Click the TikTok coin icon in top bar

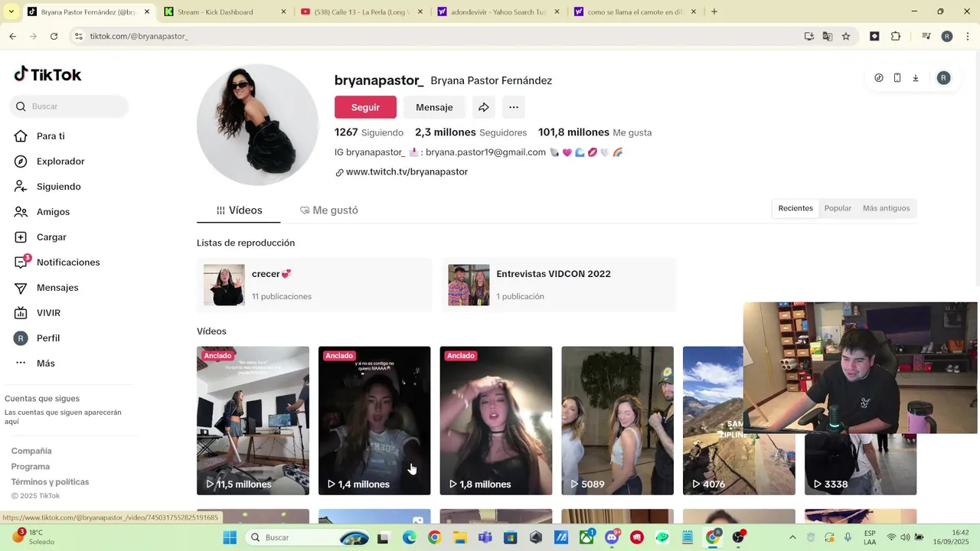click(879, 78)
